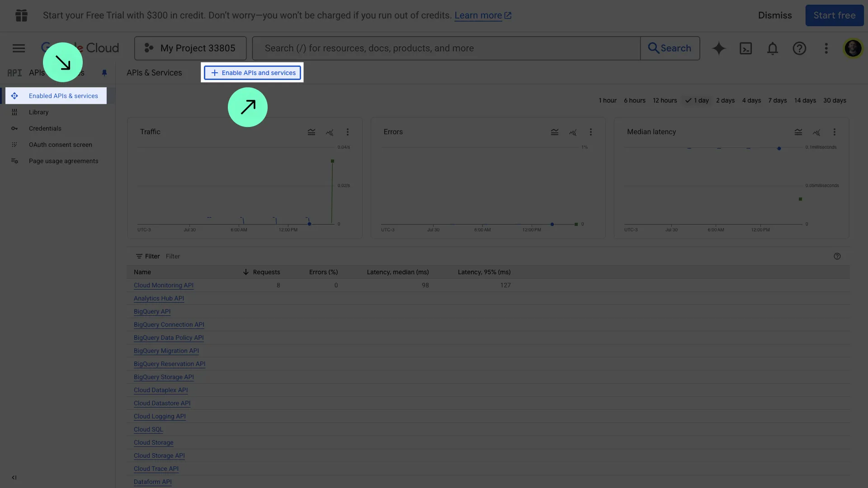868x488 pixels.
Task: Open BigQuery Storage API link
Action: coord(164,377)
